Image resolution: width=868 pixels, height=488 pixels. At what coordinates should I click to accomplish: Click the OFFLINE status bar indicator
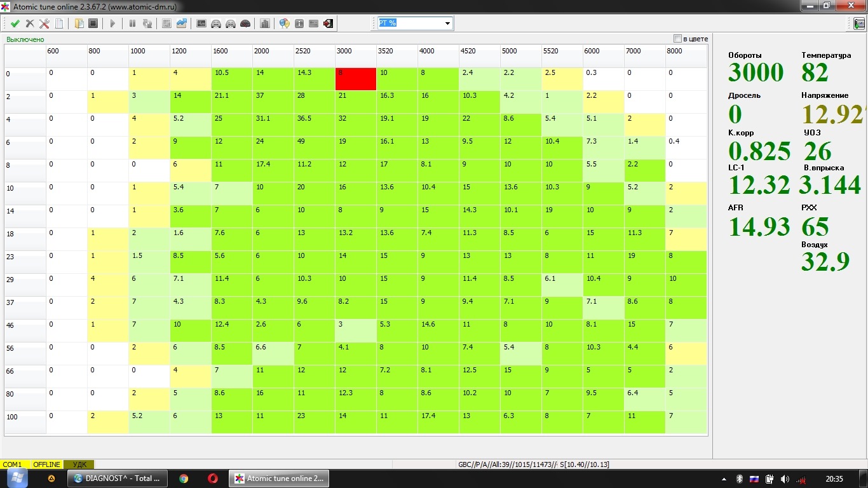47,464
